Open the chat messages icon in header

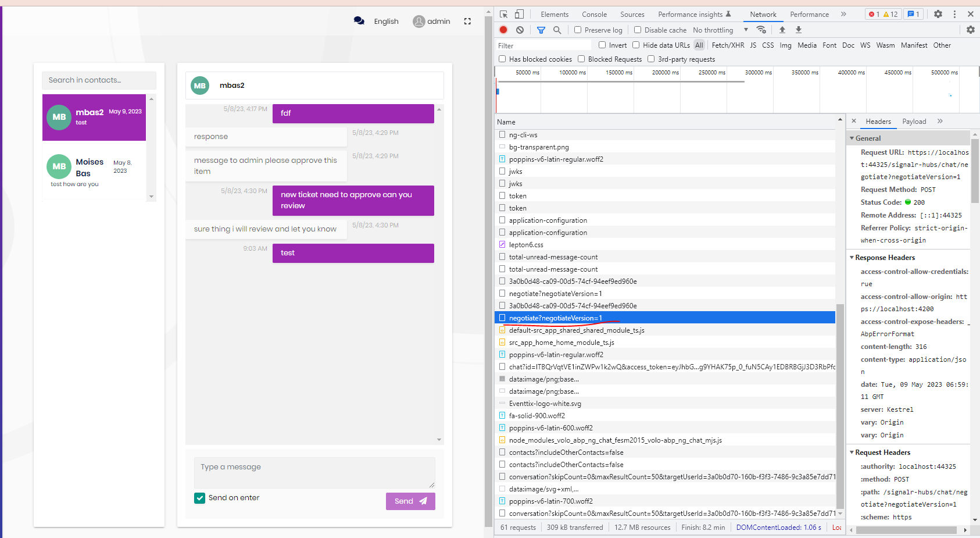point(359,21)
